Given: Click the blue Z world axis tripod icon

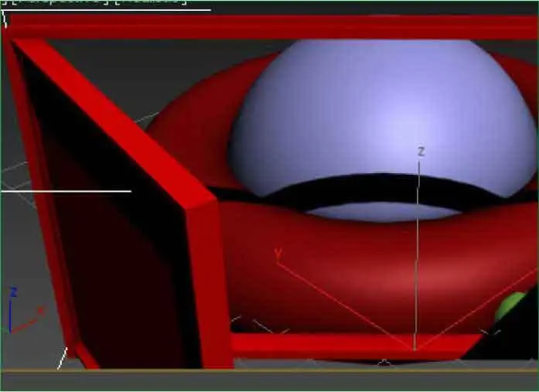Looking at the screenshot, I should (x=13, y=292).
